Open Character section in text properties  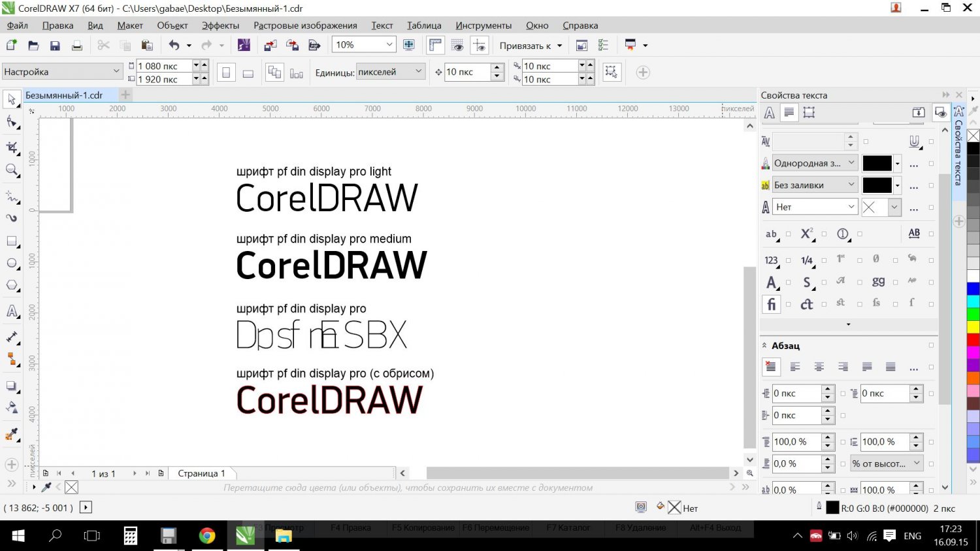(770, 112)
